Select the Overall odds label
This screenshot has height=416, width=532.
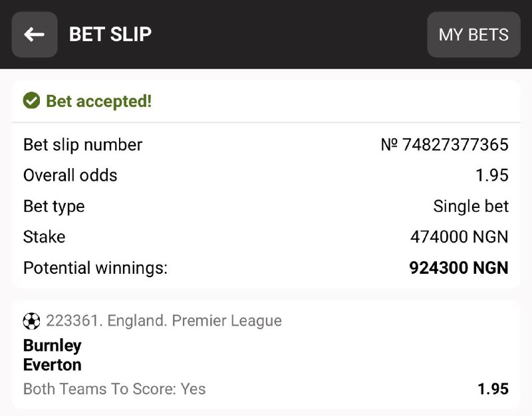70,175
